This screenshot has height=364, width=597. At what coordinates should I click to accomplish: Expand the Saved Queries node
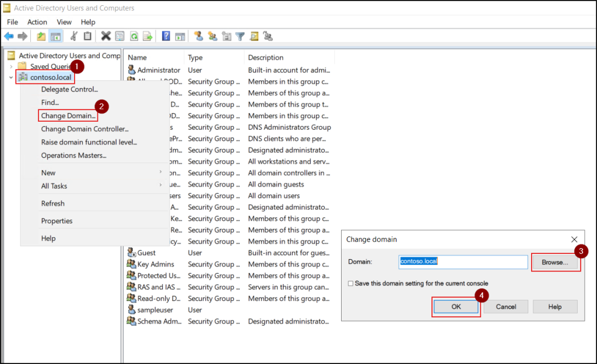click(10, 66)
